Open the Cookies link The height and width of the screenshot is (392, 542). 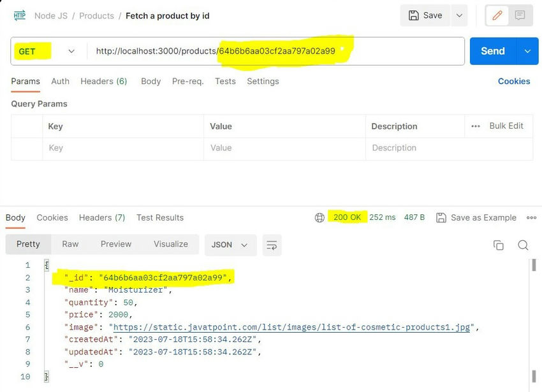click(513, 81)
